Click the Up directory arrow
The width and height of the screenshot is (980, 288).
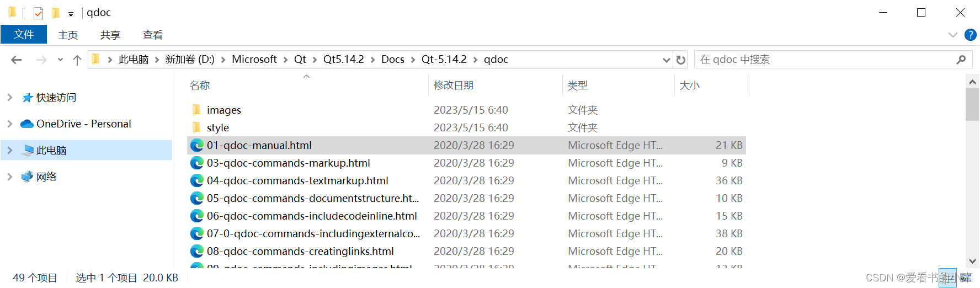pyautogui.click(x=77, y=60)
